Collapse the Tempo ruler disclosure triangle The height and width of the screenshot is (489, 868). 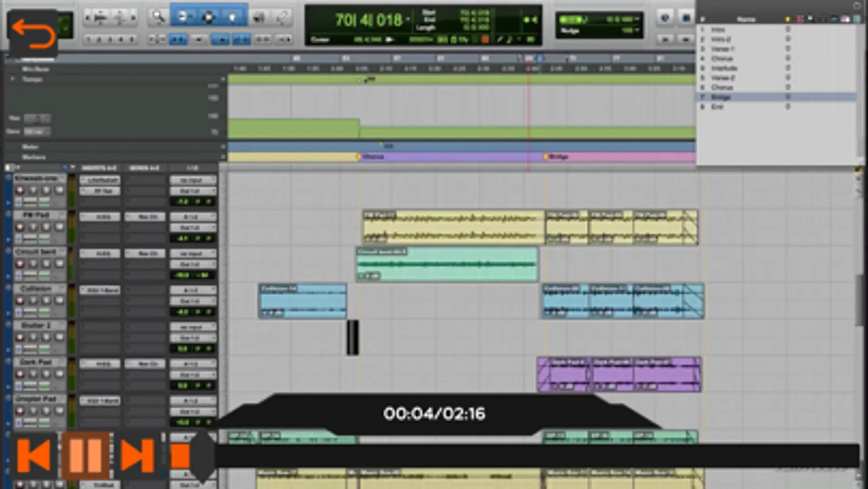(x=13, y=79)
